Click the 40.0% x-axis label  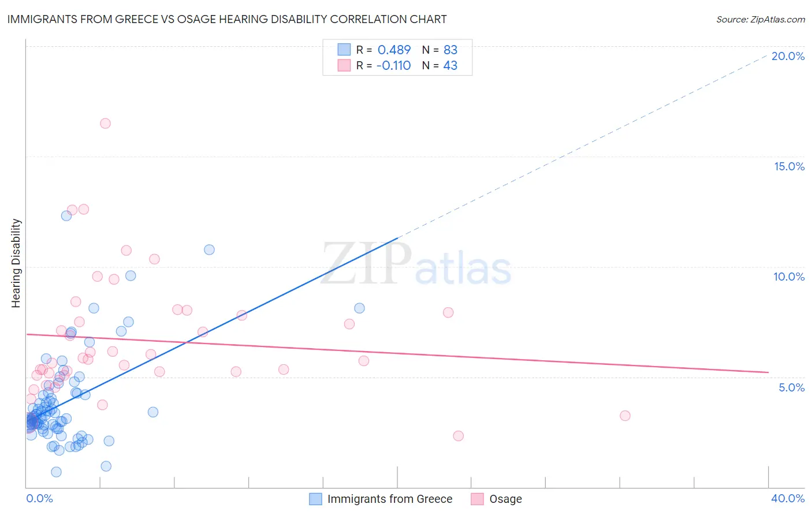tap(788, 498)
